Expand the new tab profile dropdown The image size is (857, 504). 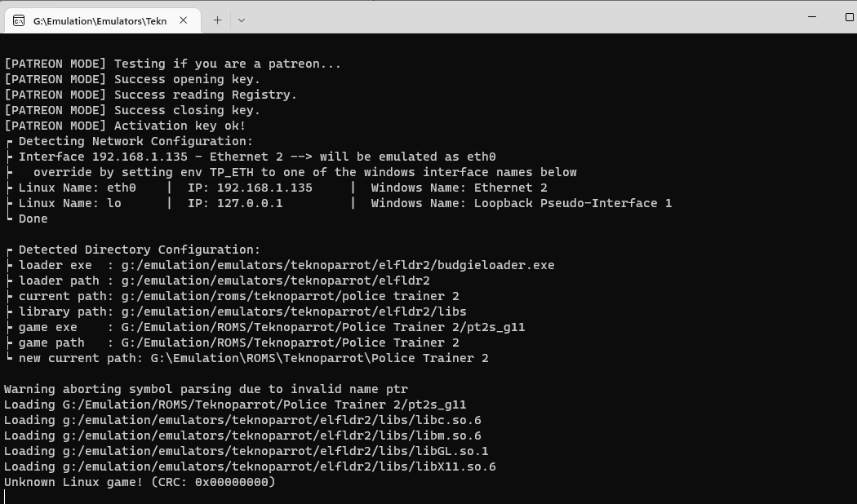pyautogui.click(x=241, y=20)
